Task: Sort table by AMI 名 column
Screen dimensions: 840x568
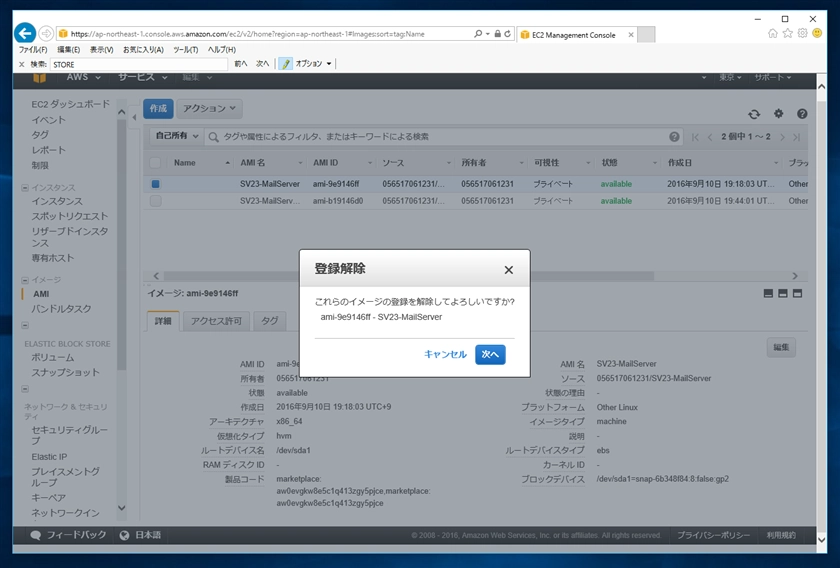Action: [253, 163]
